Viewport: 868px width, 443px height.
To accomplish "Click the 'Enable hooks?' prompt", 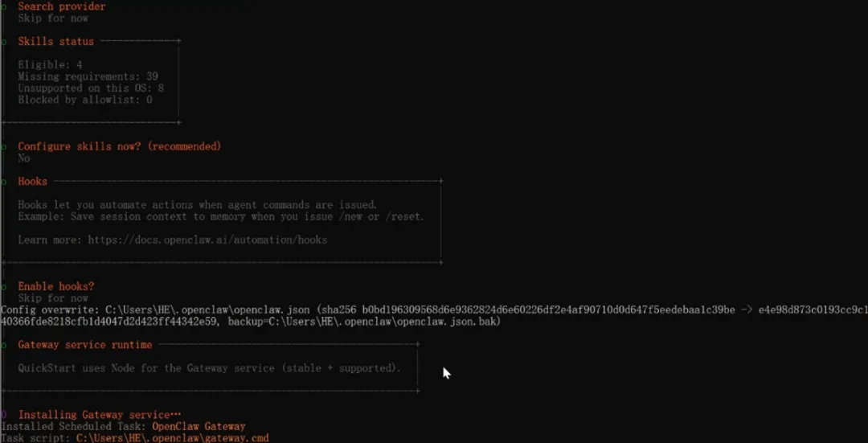I will coord(56,286).
